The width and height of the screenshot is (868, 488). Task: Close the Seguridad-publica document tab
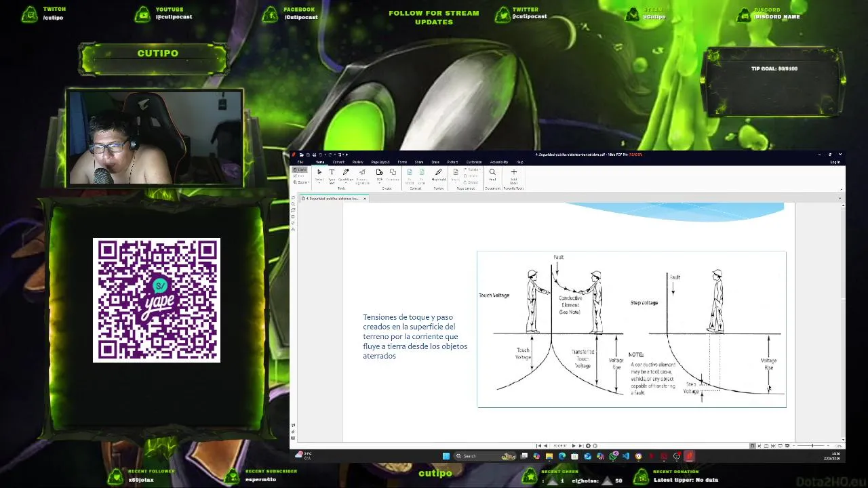[364, 199]
